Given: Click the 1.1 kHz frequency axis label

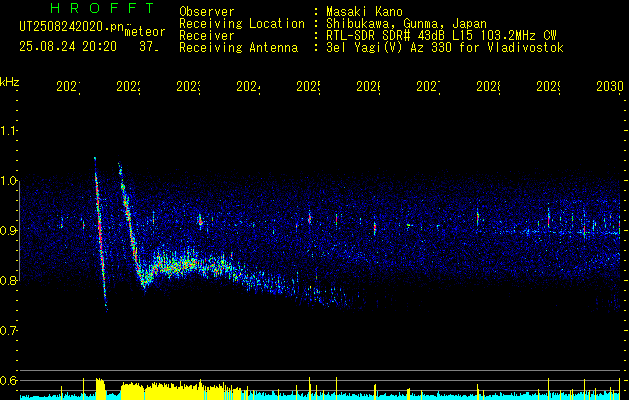Looking at the screenshot, I should 9,131.
